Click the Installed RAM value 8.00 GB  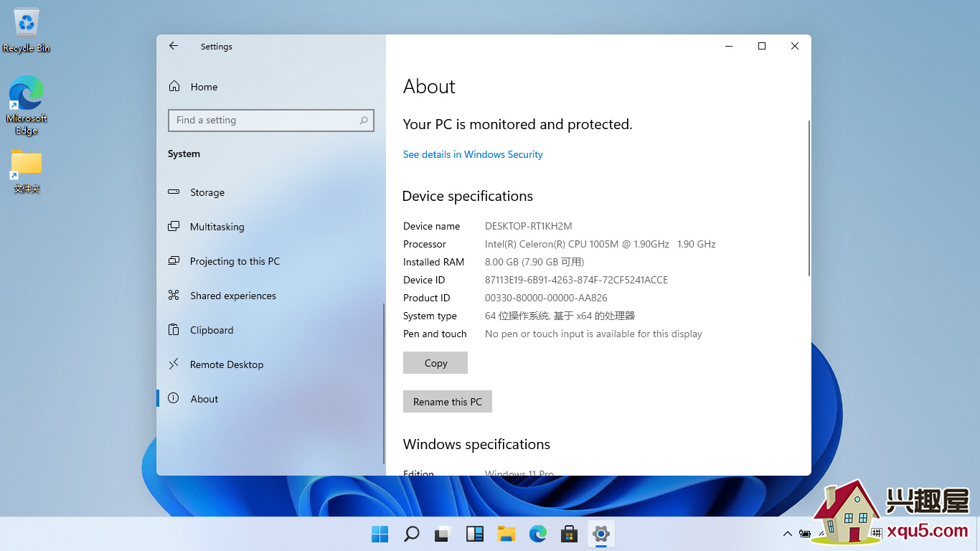(534, 262)
